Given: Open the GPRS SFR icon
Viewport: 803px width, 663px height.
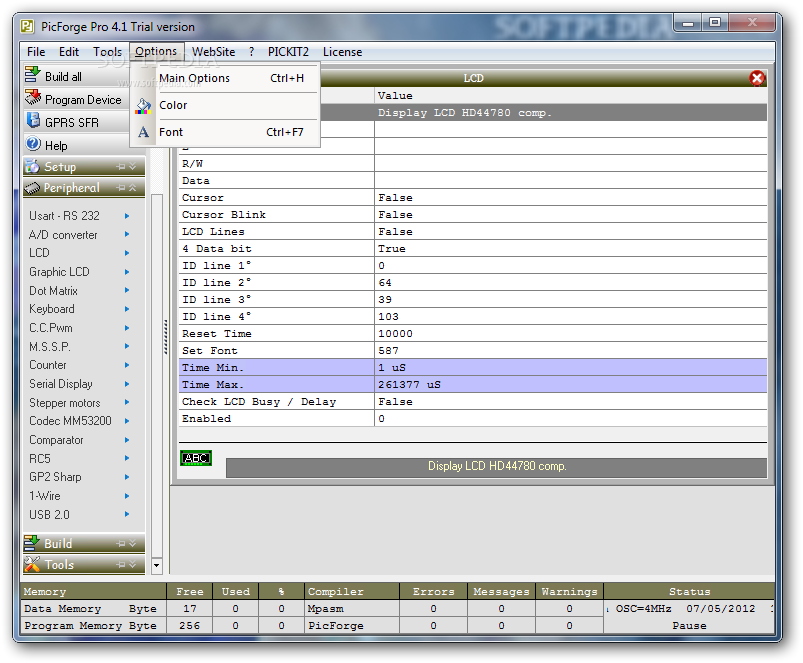Looking at the screenshot, I should click(33, 121).
